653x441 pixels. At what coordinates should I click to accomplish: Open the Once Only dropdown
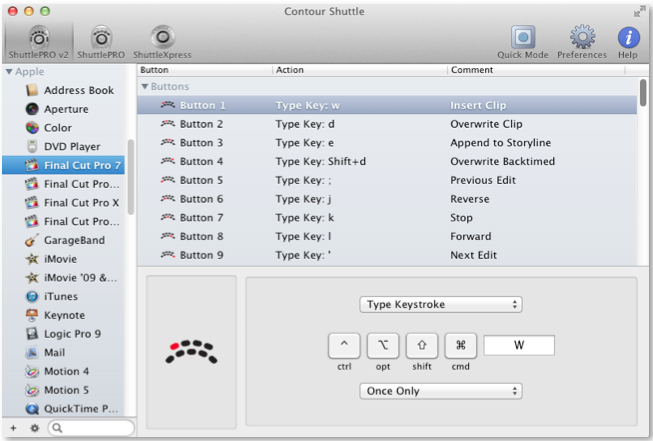pos(441,391)
